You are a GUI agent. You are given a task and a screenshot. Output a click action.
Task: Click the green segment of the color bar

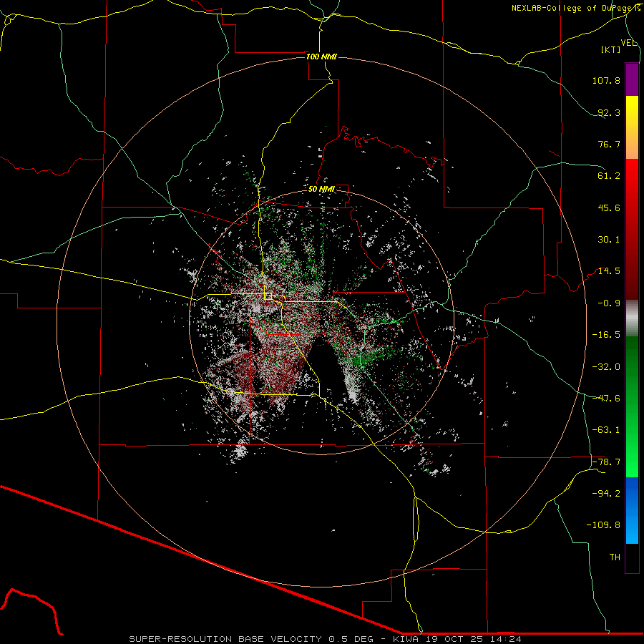point(632,406)
